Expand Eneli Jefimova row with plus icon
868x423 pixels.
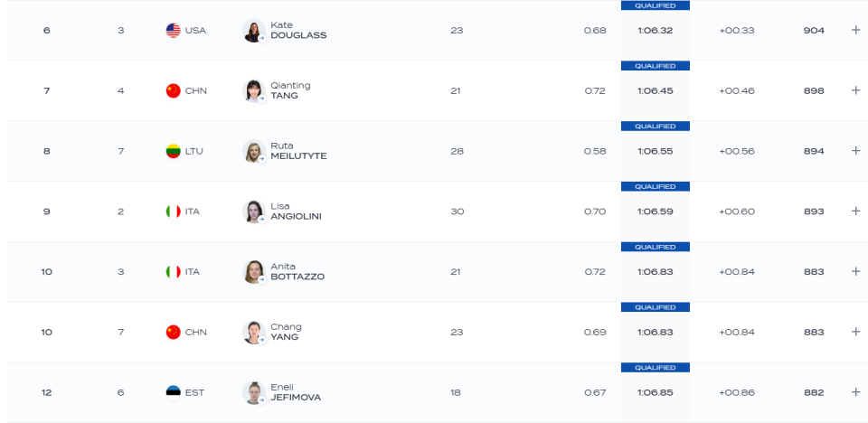tap(855, 392)
